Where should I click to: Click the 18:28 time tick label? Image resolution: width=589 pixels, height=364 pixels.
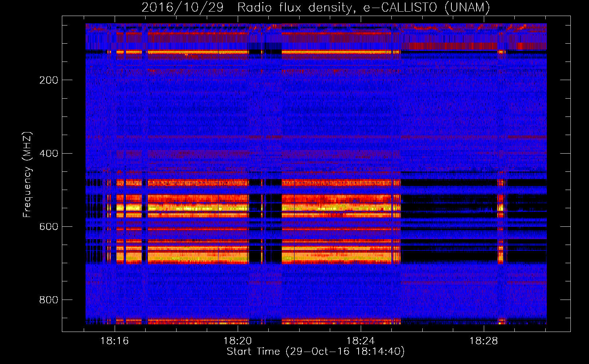(484, 341)
